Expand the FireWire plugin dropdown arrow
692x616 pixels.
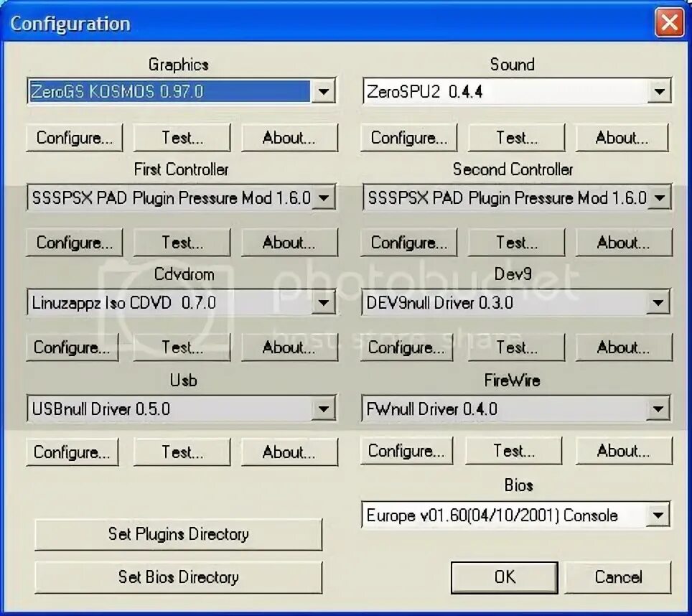click(x=658, y=409)
